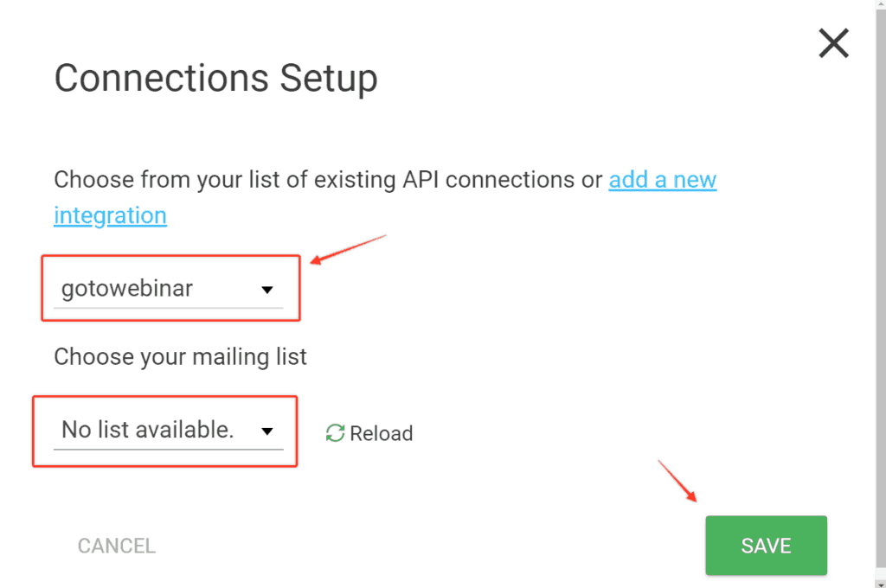Click the Reload text label
Screen dimensions: 886x588
(x=382, y=433)
